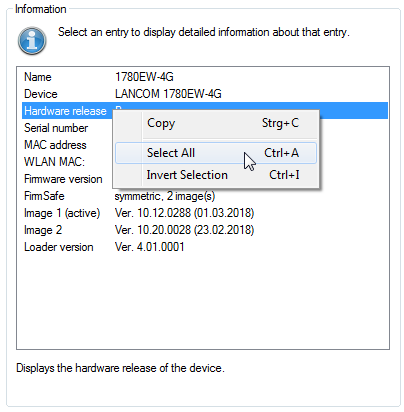The height and width of the screenshot is (412, 404).
Task: Click the Ver. 10.12.0288 firmware value
Action: 184,213
